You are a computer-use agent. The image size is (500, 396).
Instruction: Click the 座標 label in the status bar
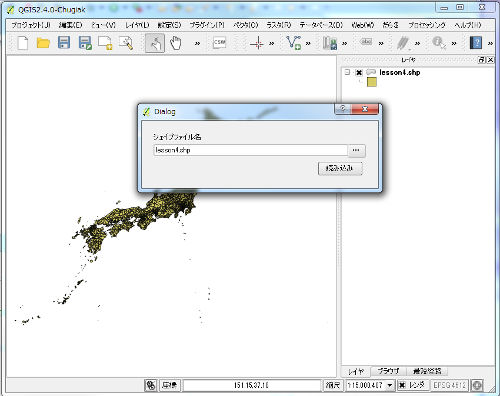tap(170, 385)
